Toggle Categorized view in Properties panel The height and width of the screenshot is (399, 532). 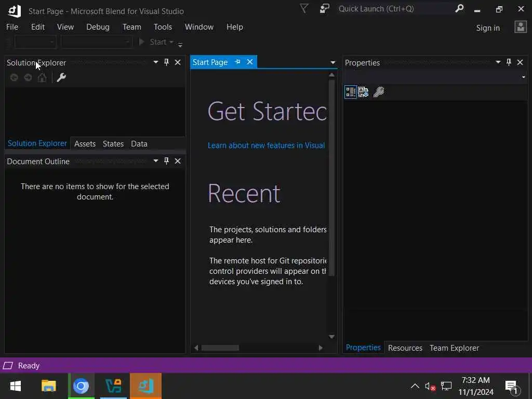pos(351,92)
